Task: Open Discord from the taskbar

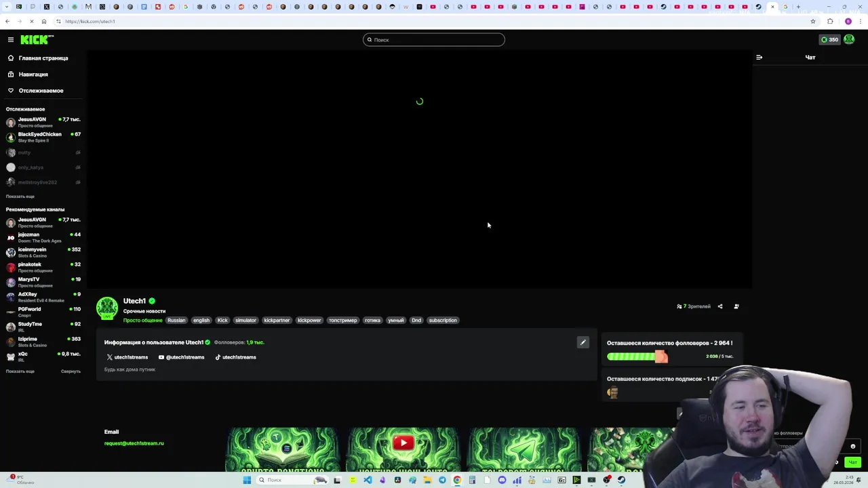Action: point(502,480)
